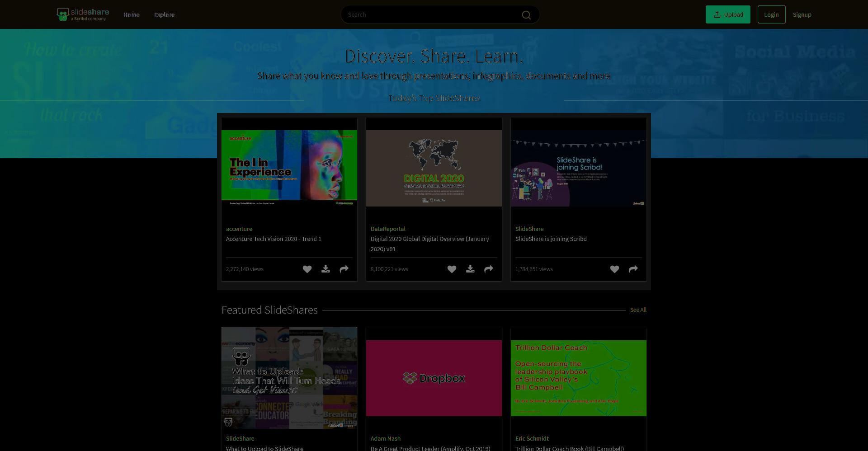The width and height of the screenshot is (868, 451).
Task: Open SlideShare is joining Scribd title
Action: [x=551, y=239]
